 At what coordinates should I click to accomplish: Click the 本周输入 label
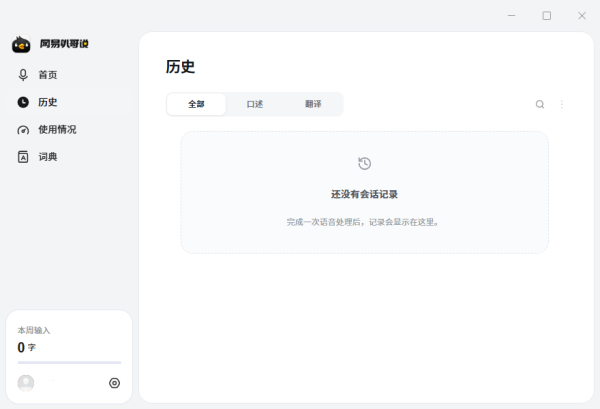[34, 330]
